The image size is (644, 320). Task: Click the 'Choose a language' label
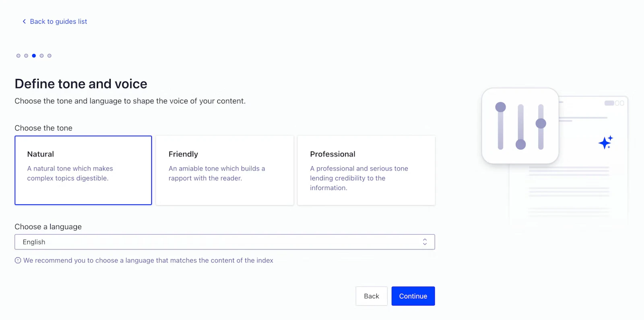(48, 227)
